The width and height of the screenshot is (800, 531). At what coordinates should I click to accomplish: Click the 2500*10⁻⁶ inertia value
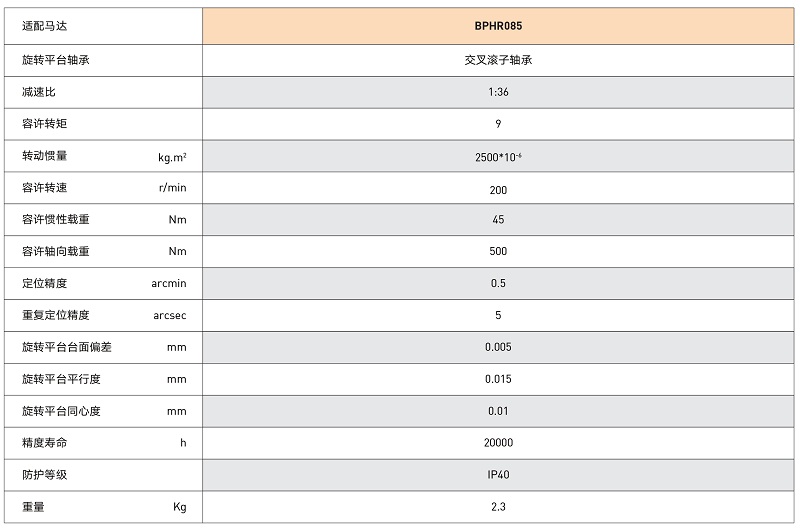coord(498,157)
